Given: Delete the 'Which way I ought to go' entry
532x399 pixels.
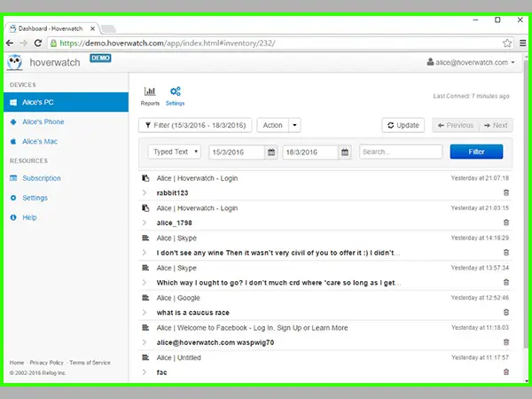Looking at the screenshot, I should pyautogui.click(x=506, y=282).
